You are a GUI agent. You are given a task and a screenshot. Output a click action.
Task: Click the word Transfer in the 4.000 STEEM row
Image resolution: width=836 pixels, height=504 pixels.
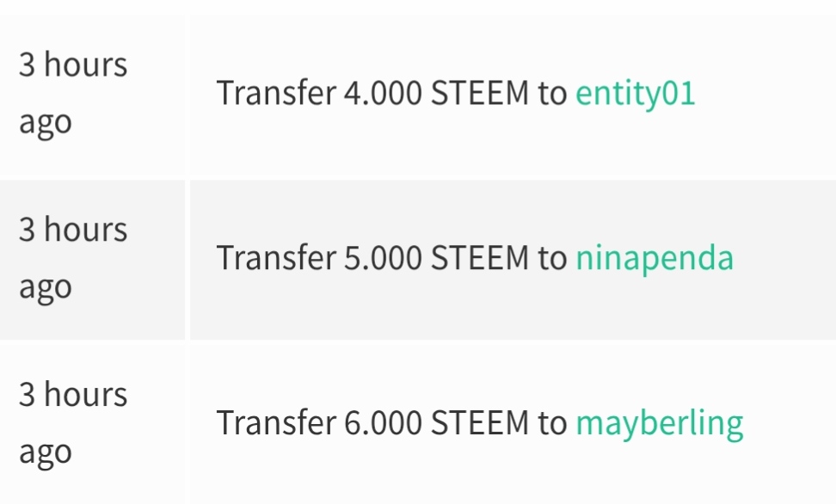click(276, 92)
